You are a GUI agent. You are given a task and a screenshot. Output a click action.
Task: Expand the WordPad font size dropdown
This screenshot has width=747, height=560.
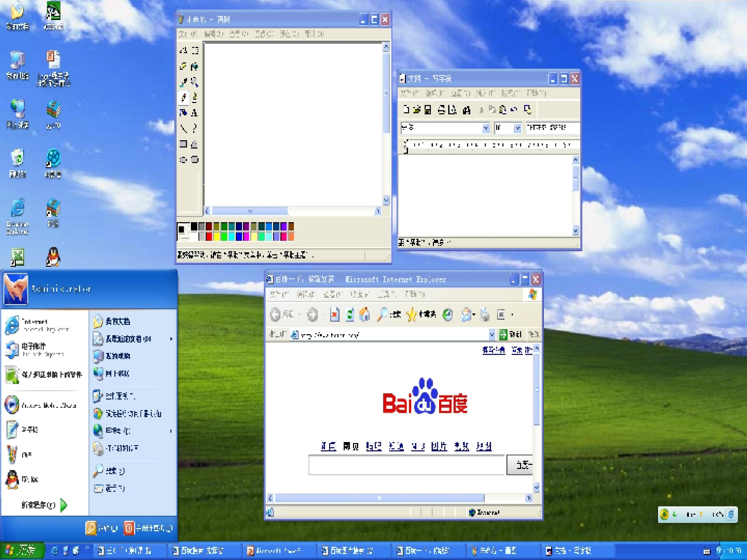(x=517, y=128)
